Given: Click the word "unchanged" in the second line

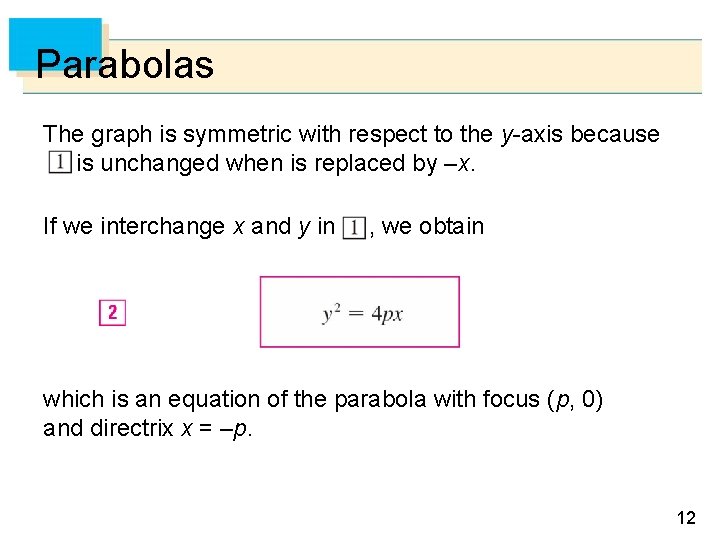Looking at the screenshot, I should (x=168, y=164).
